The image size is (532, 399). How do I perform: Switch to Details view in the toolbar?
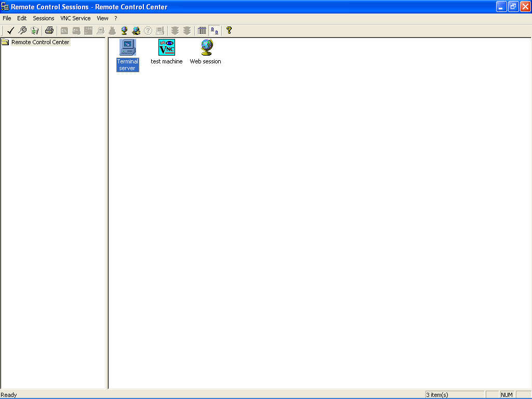point(202,31)
